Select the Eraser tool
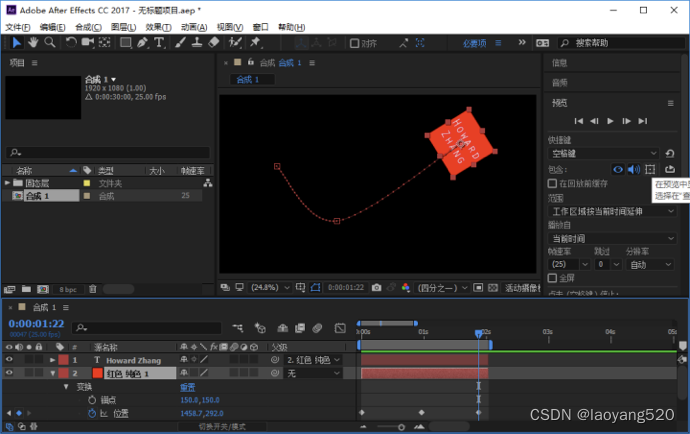 click(x=213, y=43)
